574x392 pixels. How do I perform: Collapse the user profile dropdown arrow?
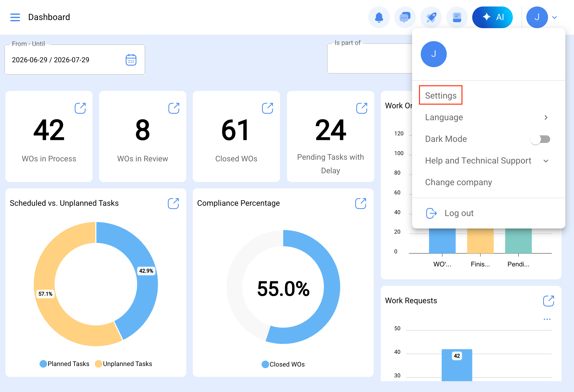click(555, 18)
